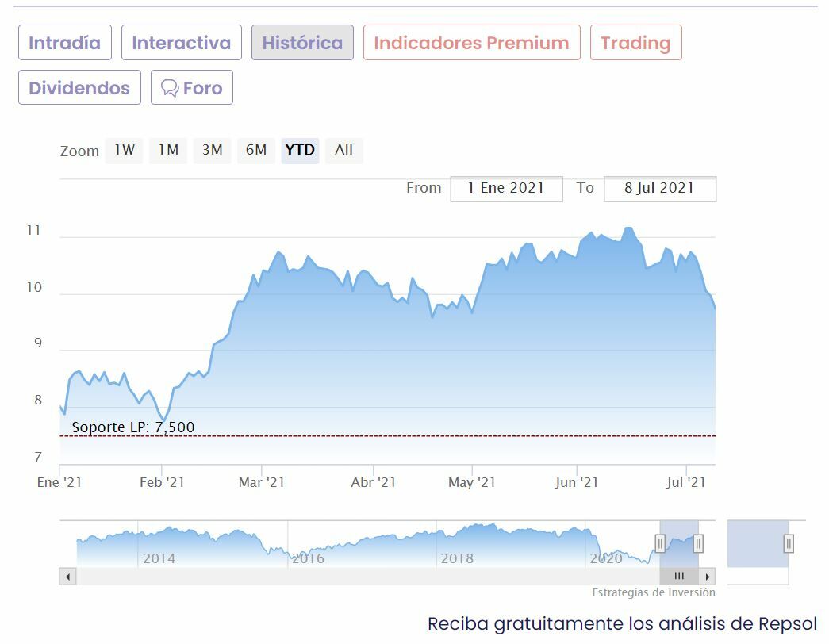Open the Estrategias de Inversión credit link

653,592
